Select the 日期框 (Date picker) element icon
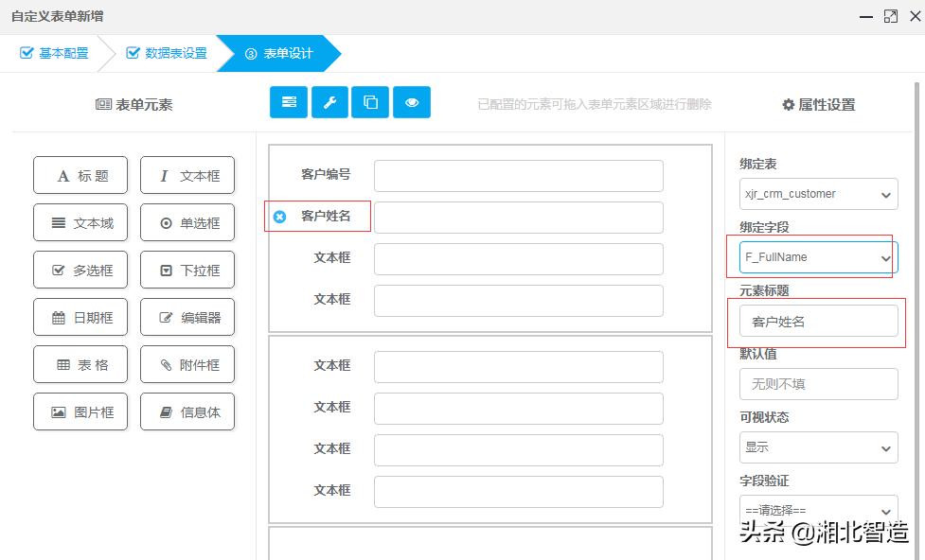925x560 pixels. pyautogui.click(x=80, y=317)
